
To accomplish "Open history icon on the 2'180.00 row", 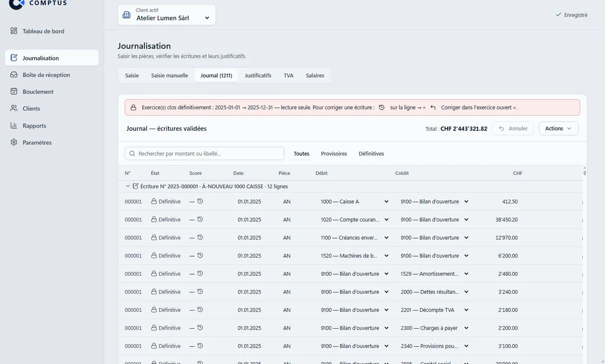I will [200, 310].
